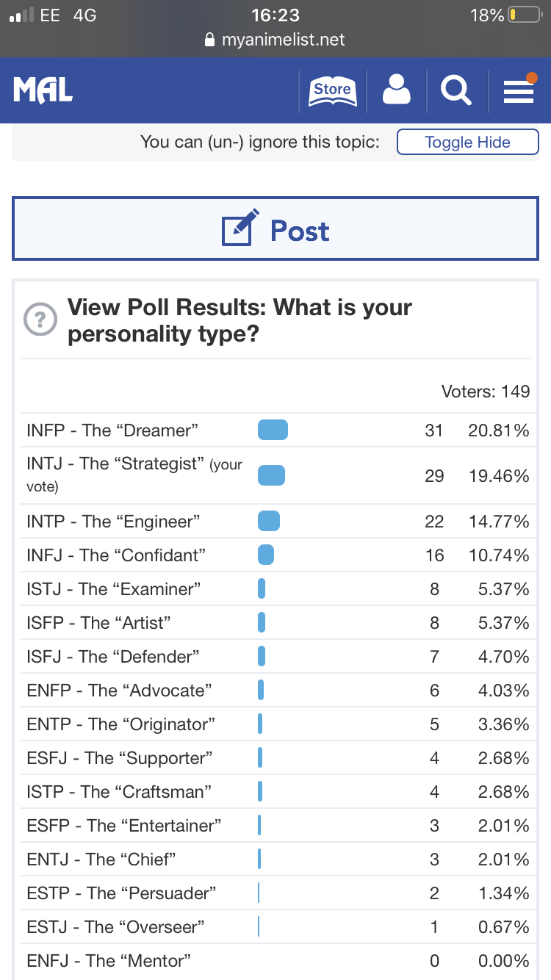Viewport: 551px width, 980px height.
Task: Click the Post button
Action: tap(275, 230)
